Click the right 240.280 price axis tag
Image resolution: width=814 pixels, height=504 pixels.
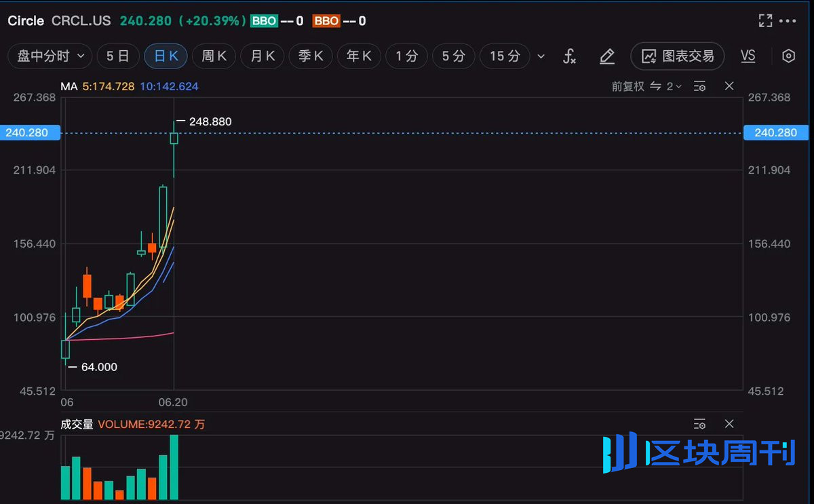click(776, 132)
